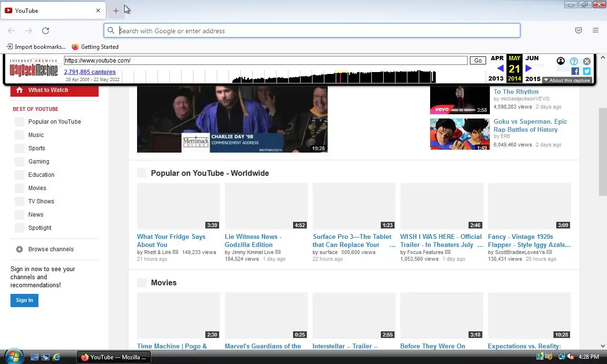Image resolution: width=607 pixels, height=364 pixels.
Task: Click the browser back arrow
Action: click(x=11, y=31)
